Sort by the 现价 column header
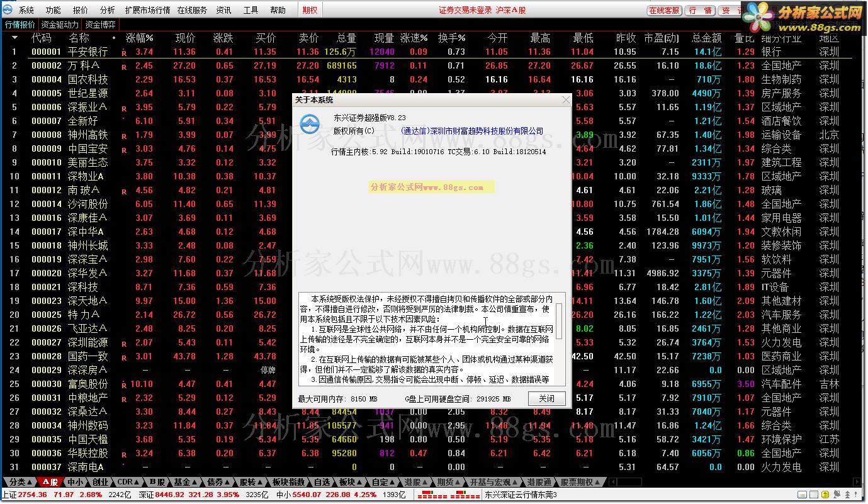The image size is (868, 504). (185, 38)
